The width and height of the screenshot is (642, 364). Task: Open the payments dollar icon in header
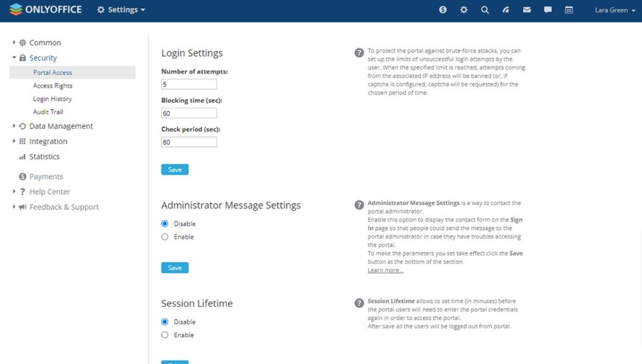coord(443,10)
